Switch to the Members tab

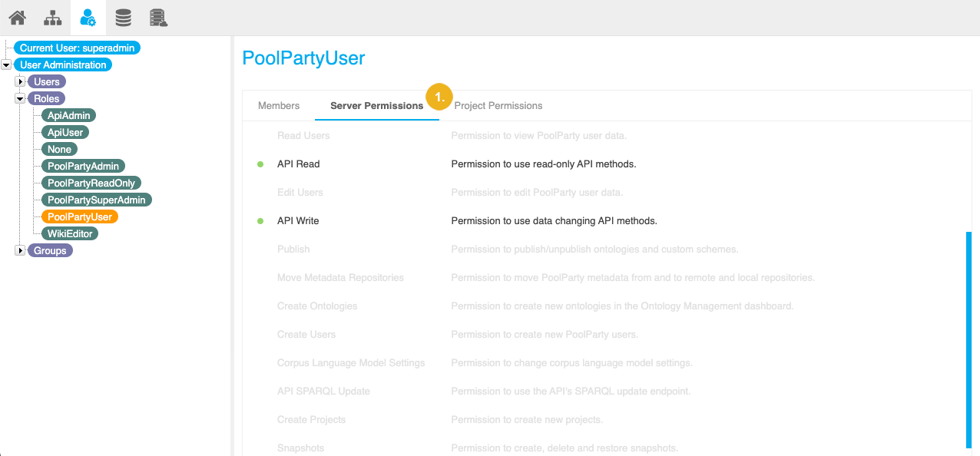(x=278, y=105)
